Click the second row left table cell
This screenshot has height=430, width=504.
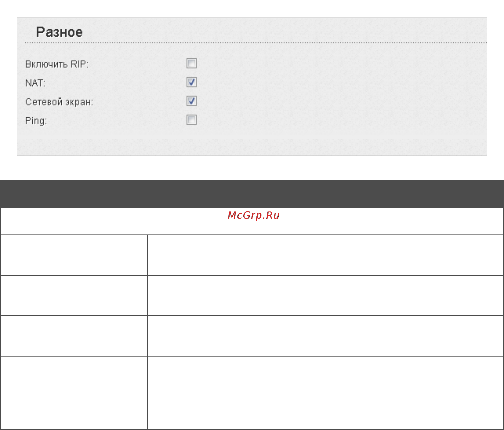[74, 295]
